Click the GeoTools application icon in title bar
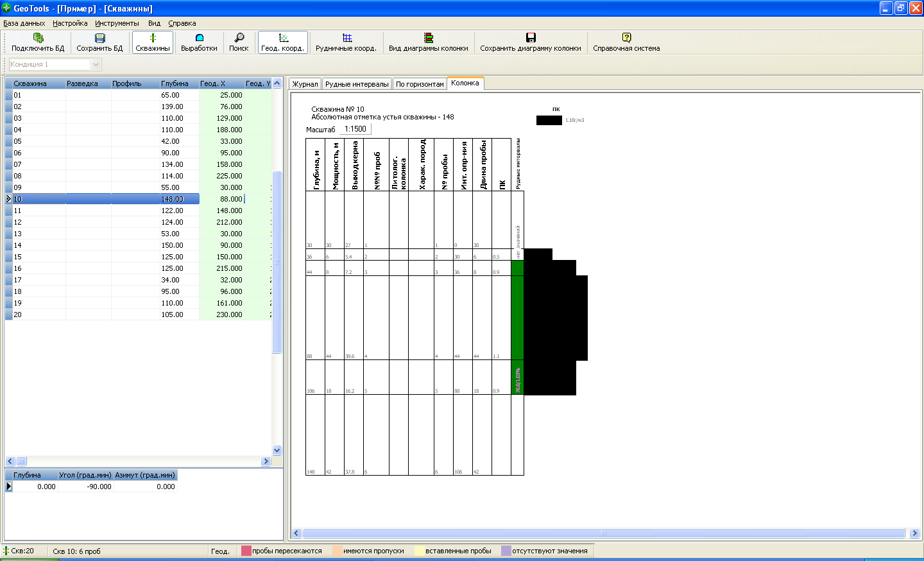Viewport: 924px width, 561px height. [6, 8]
